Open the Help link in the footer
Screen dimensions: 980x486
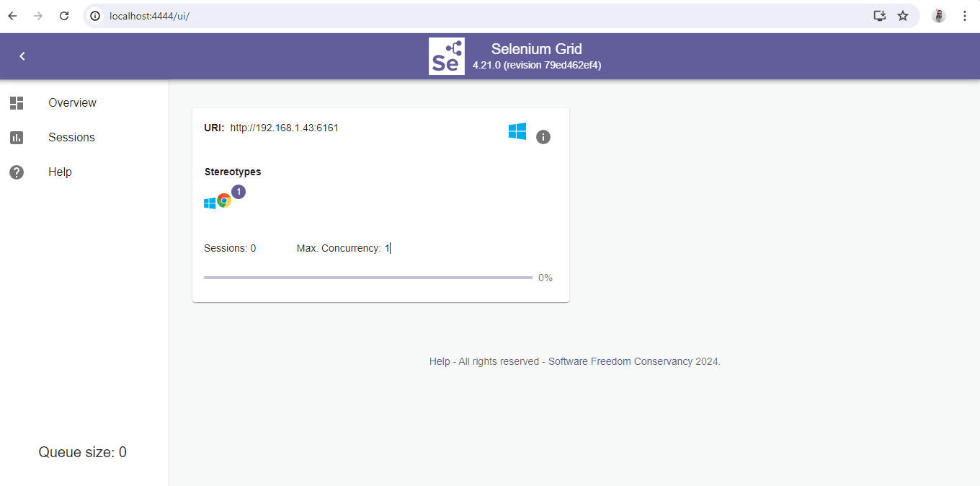440,362
